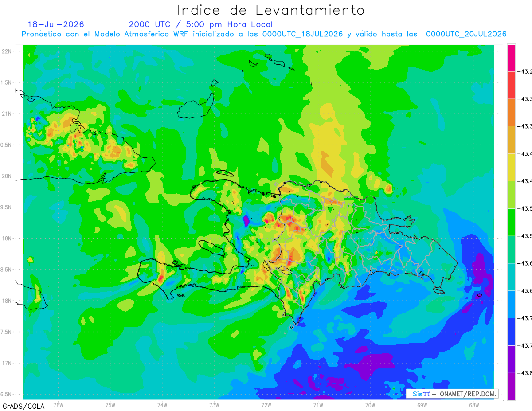Click the Pronóstico con el Modelo WRF line

[264, 34]
